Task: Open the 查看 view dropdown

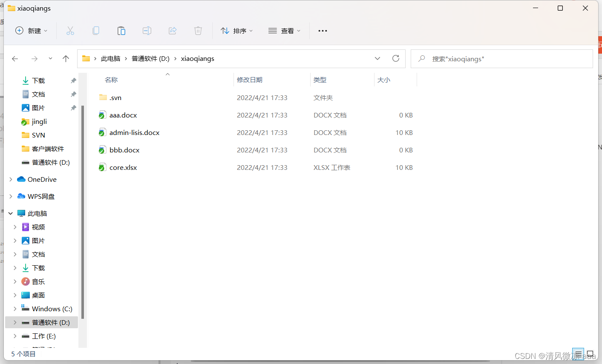Action: [x=285, y=31]
